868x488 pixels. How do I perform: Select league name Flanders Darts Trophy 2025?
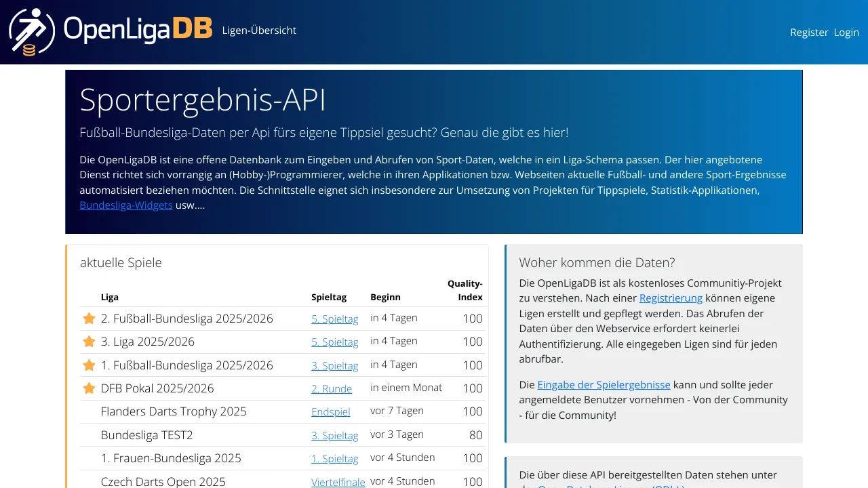pyautogui.click(x=174, y=411)
